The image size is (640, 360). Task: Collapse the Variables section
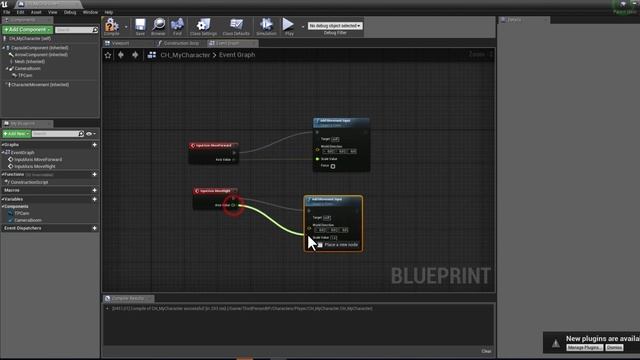coord(3,199)
